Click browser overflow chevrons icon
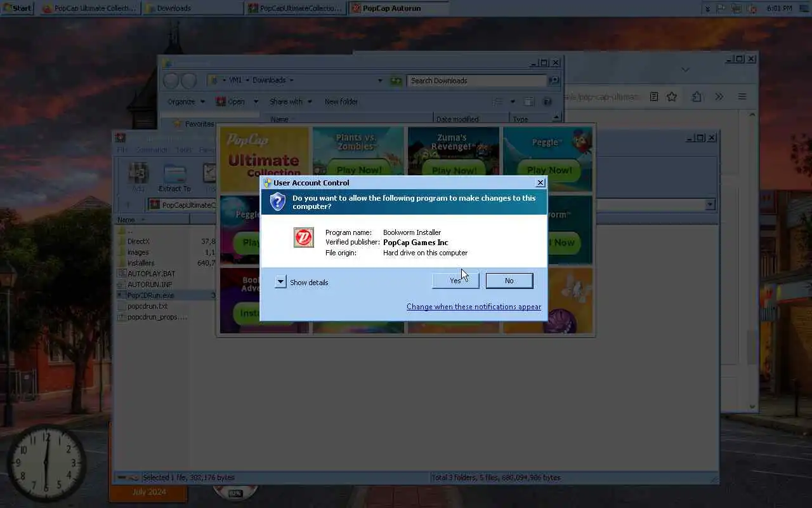 (719, 97)
